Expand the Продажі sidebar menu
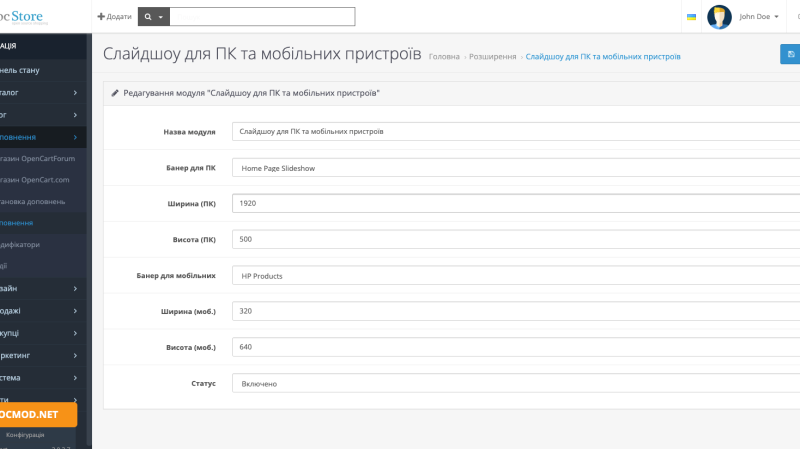Viewport: 800px width, 450px height. (43, 311)
